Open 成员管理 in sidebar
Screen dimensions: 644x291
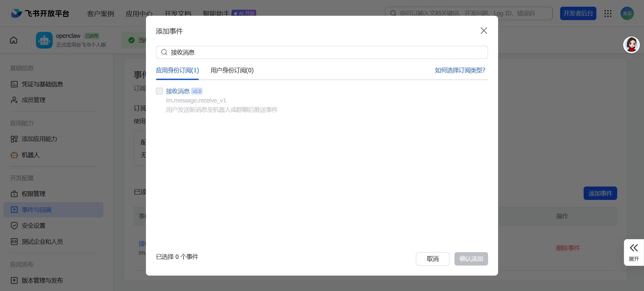tap(34, 100)
